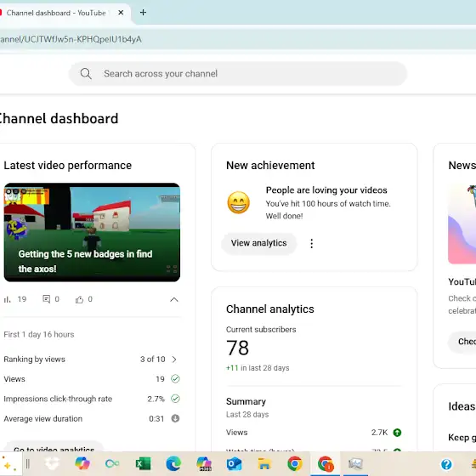Collapse the latest video performance details
476x476 pixels.
[174, 299]
